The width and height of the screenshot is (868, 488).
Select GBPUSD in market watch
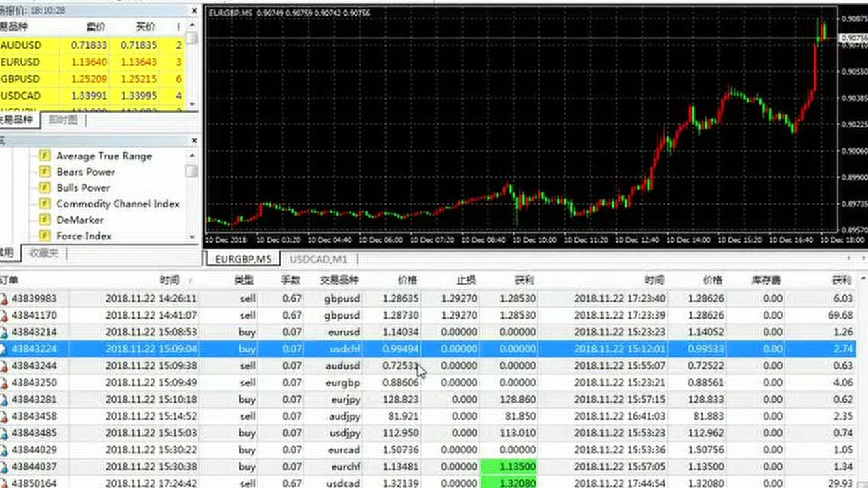click(92, 79)
